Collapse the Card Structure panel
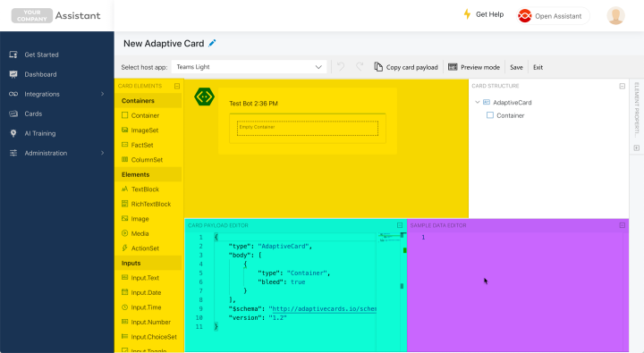 [x=623, y=86]
